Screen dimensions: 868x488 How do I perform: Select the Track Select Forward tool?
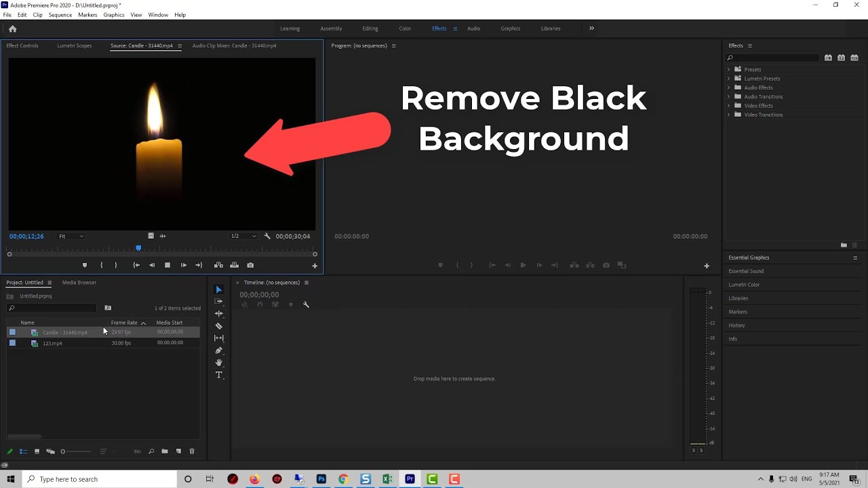tap(218, 301)
